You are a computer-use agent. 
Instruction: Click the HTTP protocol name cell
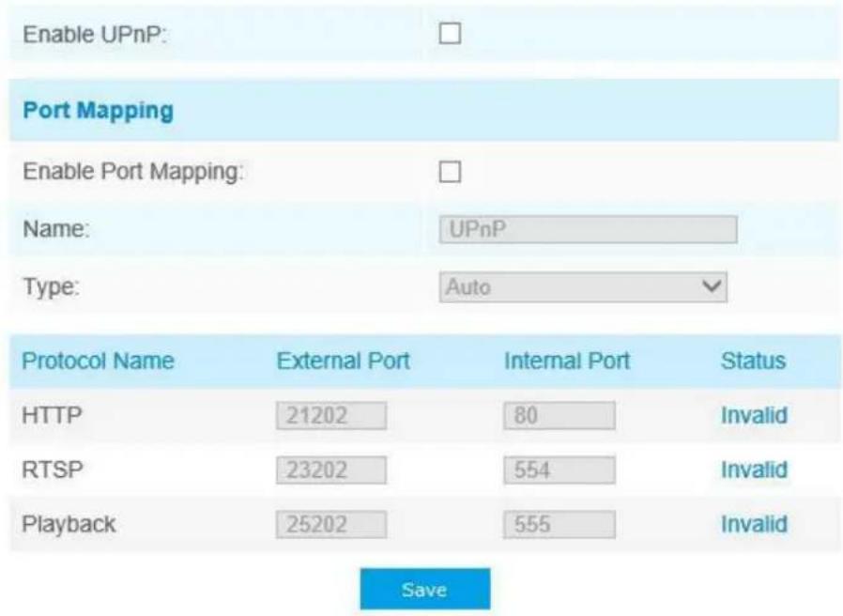[x=53, y=416]
